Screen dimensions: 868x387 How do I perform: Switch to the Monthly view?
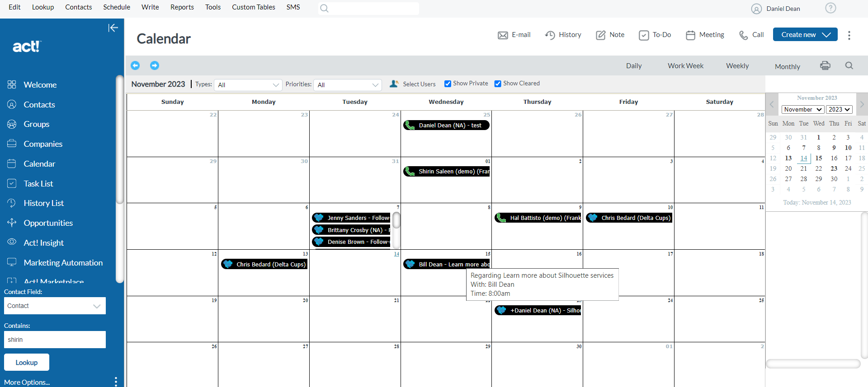pyautogui.click(x=788, y=66)
